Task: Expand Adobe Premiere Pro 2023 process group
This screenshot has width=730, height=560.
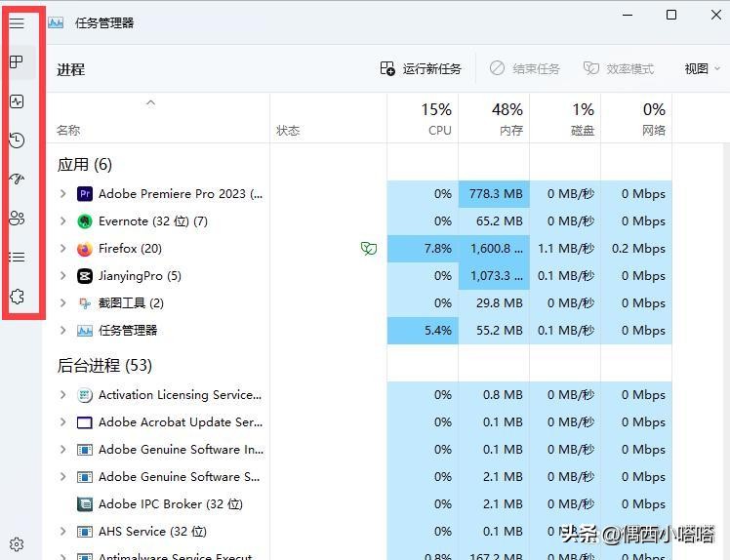Action: pyautogui.click(x=63, y=193)
